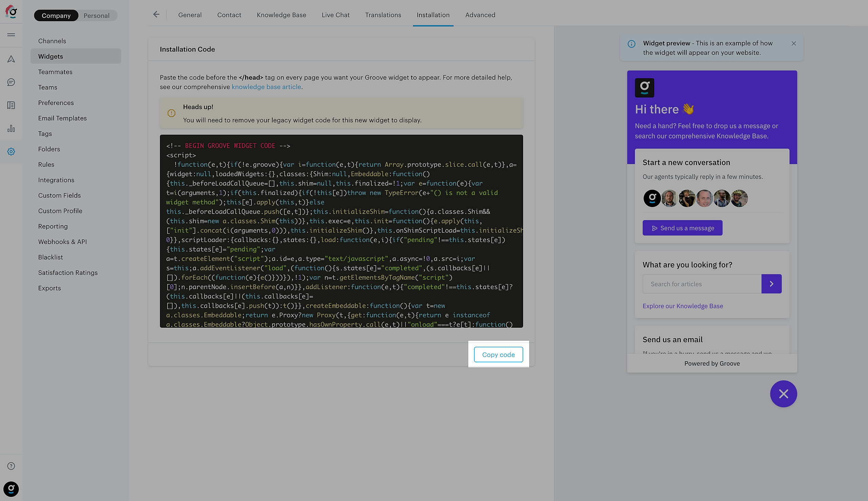Click the Groove logo at top left
The width and height of the screenshot is (868, 501).
pyautogui.click(x=11, y=12)
